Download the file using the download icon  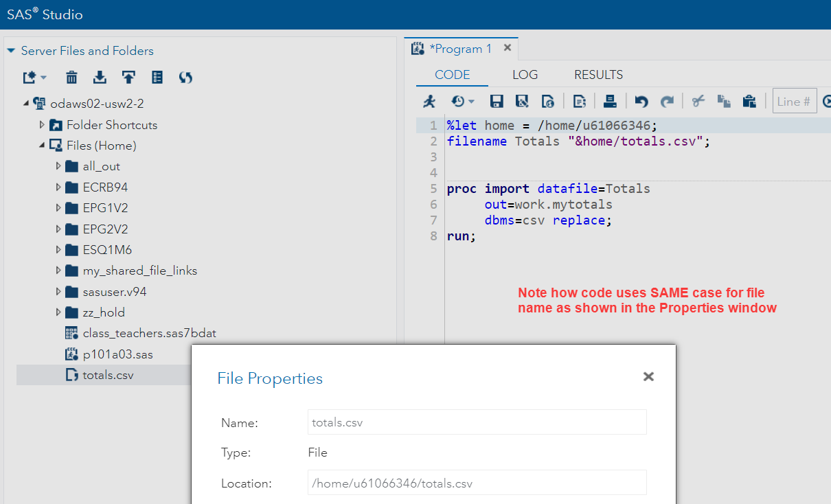coord(100,78)
